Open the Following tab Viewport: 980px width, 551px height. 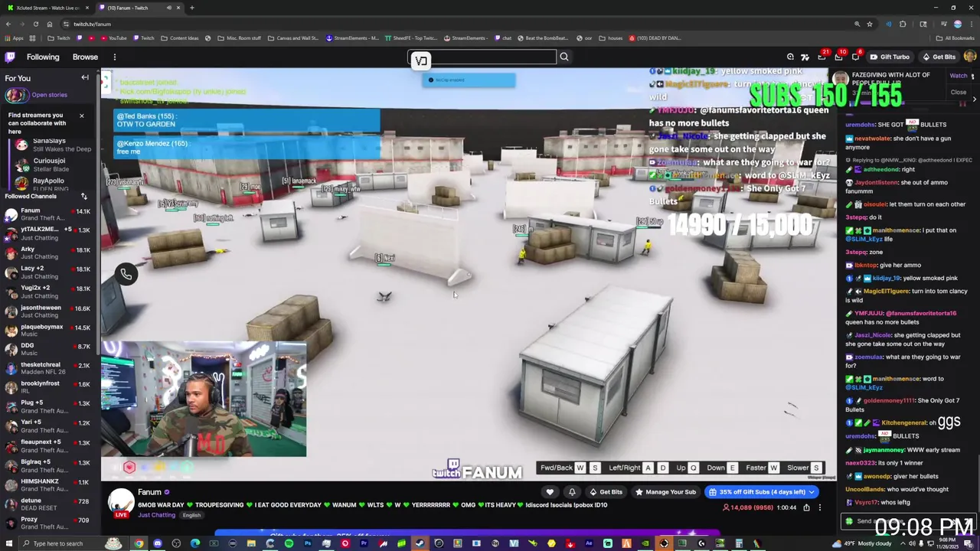[43, 57]
